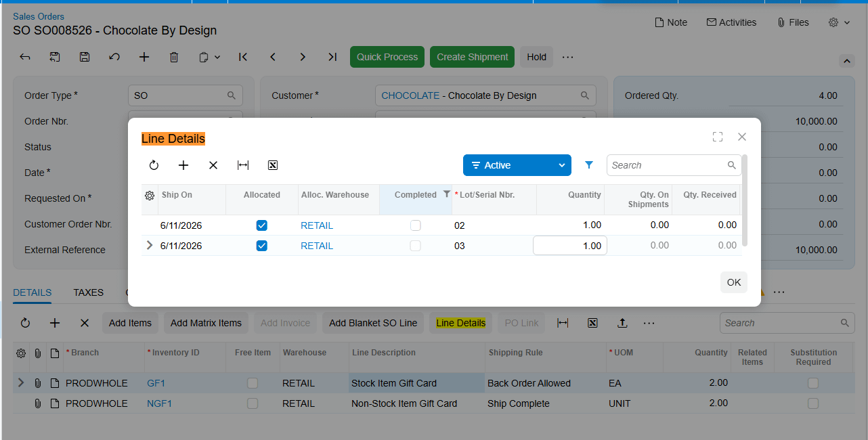Add a new sales order record
Viewport: 868px width, 440px height.
click(x=144, y=57)
